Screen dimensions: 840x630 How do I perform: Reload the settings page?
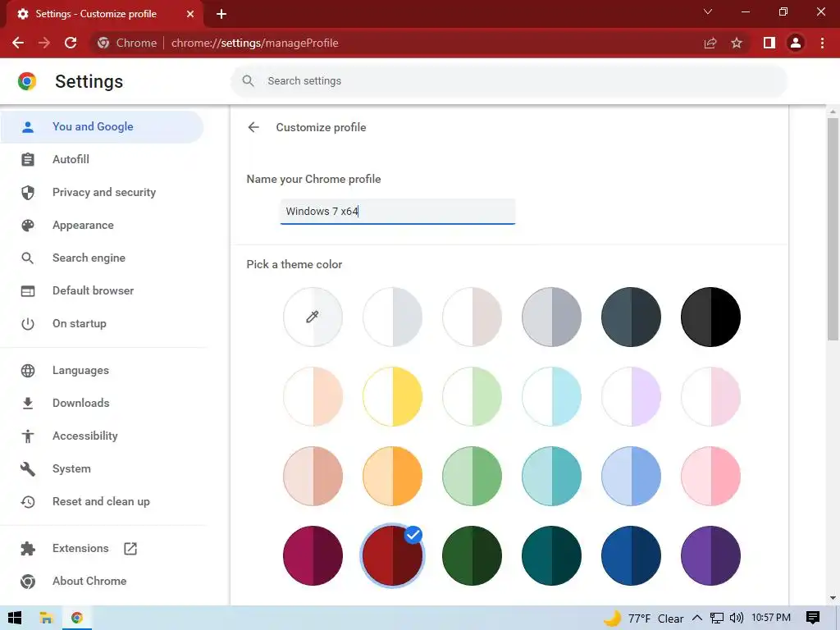pyautogui.click(x=71, y=43)
